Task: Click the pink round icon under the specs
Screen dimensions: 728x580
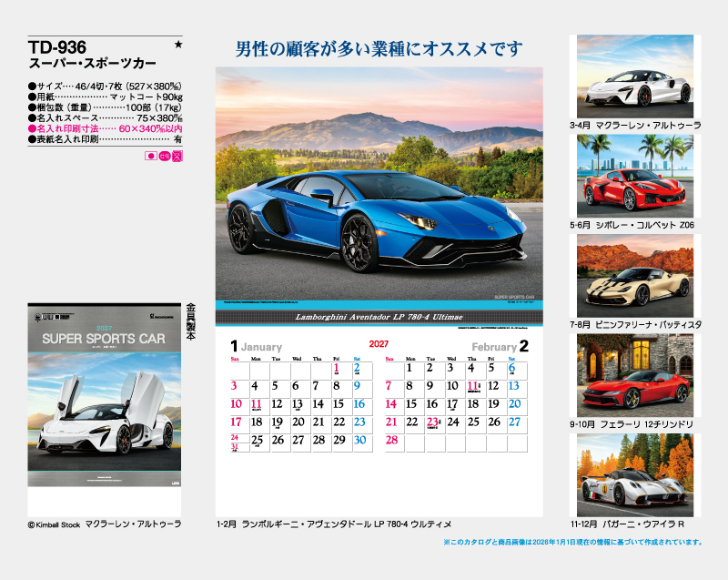Action: (x=165, y=156)
